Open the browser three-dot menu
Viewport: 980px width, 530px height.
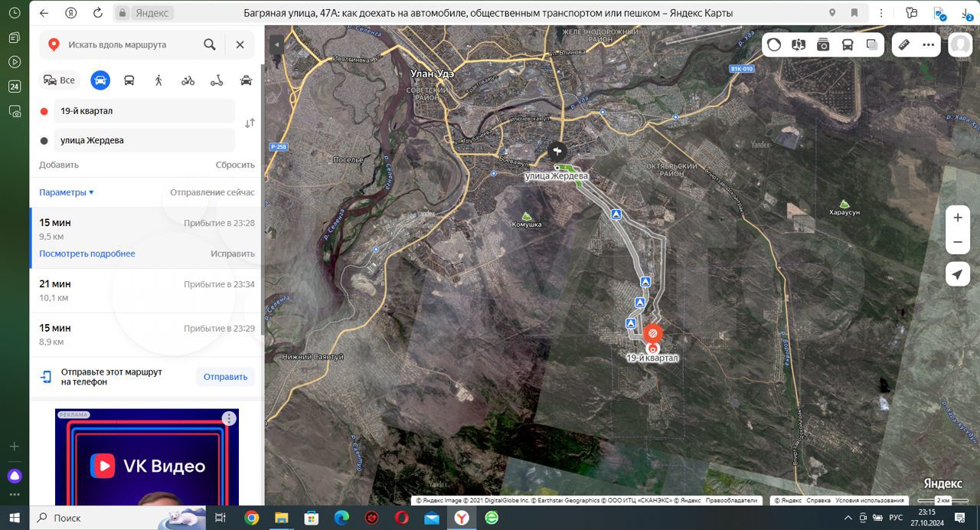coord(882,13)
